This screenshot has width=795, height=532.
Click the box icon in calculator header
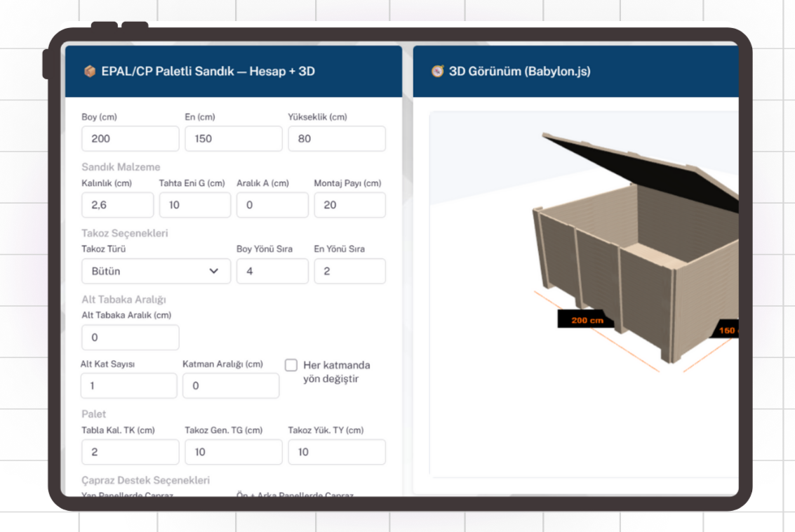click(89, 71)
